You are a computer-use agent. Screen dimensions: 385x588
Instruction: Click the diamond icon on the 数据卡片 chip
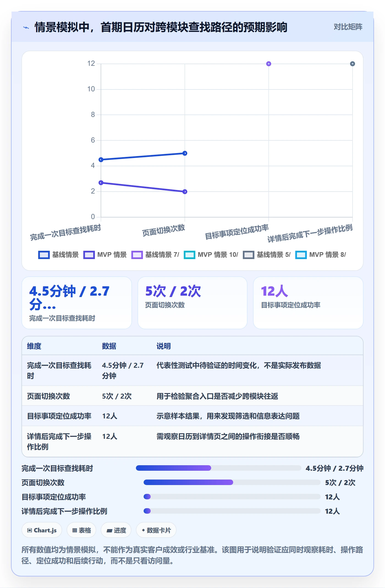pyautogui.click(x=143, y=530)
